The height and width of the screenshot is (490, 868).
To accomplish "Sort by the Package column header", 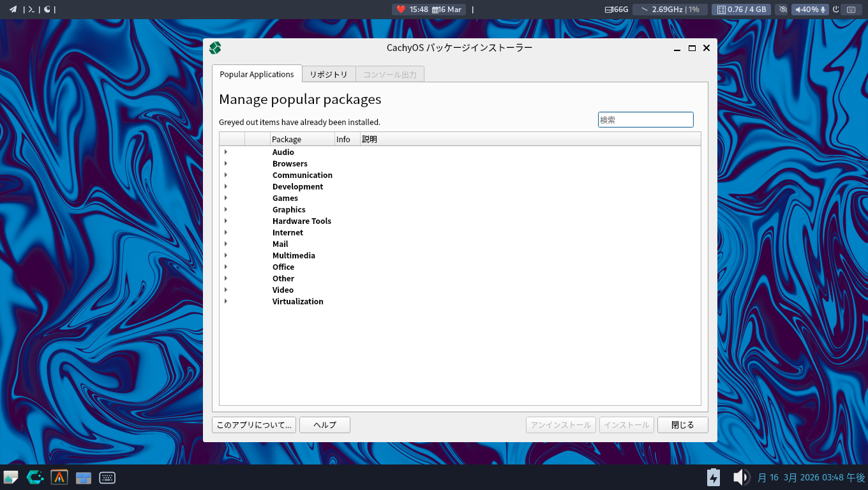I will tap(303, 139).
